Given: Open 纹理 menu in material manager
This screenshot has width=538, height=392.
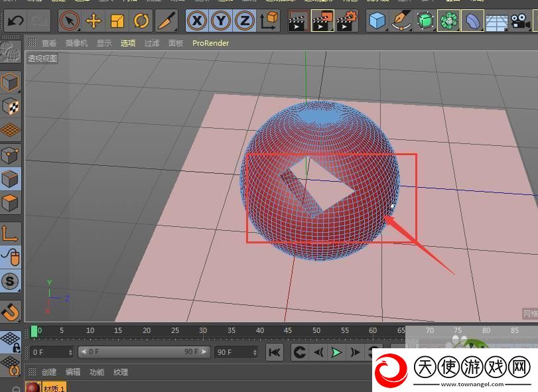Looking at the screenshot, I should pos(121,372).
